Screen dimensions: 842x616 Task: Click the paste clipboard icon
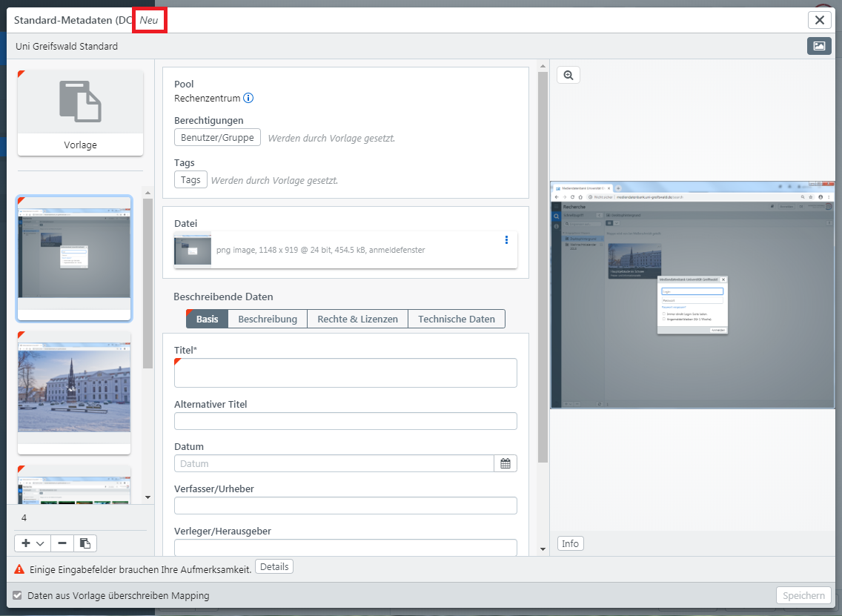(x=85, y=543)
